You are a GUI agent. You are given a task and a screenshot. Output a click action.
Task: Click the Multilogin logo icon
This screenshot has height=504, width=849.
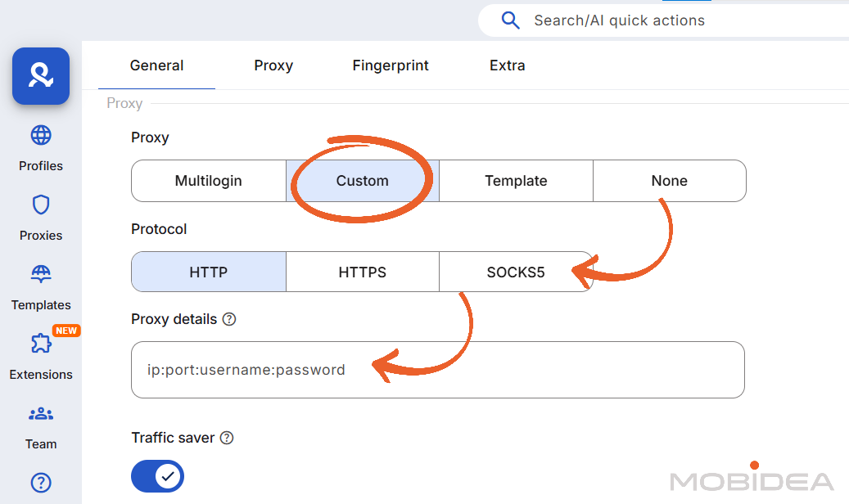tap(40, 75)
